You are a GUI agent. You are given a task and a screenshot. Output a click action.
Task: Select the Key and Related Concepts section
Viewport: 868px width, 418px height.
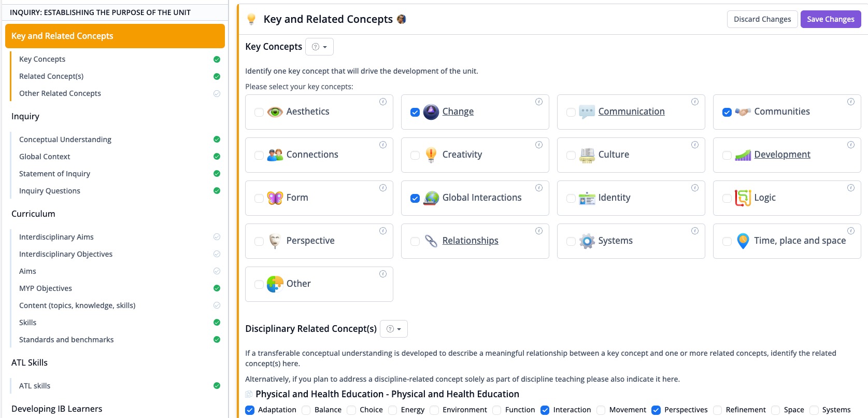pyautogui.click(x=115, y=36)
